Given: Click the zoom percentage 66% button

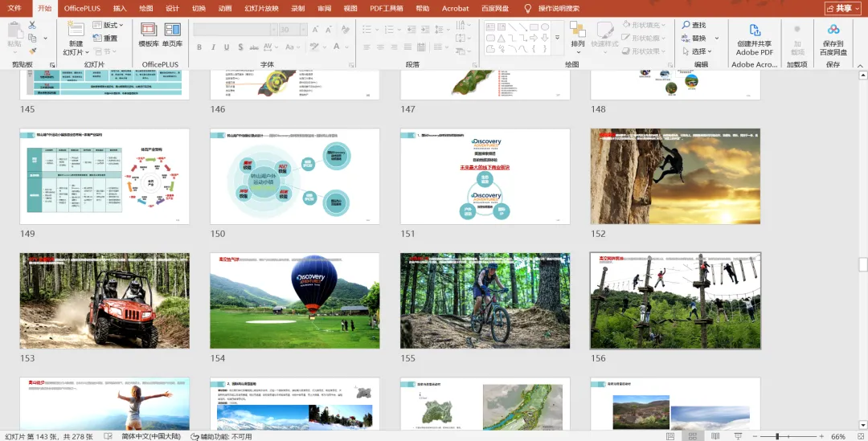Looking at the screenshot, I should pos(838,436).
